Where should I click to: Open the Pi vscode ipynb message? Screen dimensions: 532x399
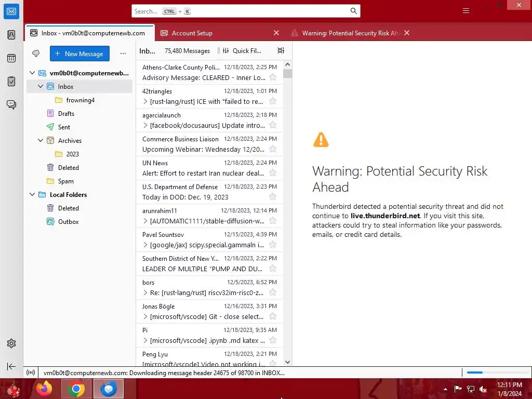coord(209,335)
